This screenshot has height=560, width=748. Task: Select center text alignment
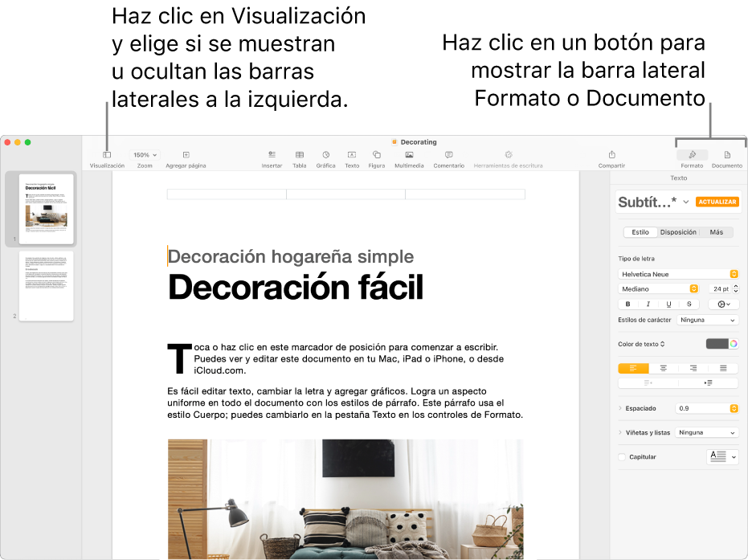664,368
